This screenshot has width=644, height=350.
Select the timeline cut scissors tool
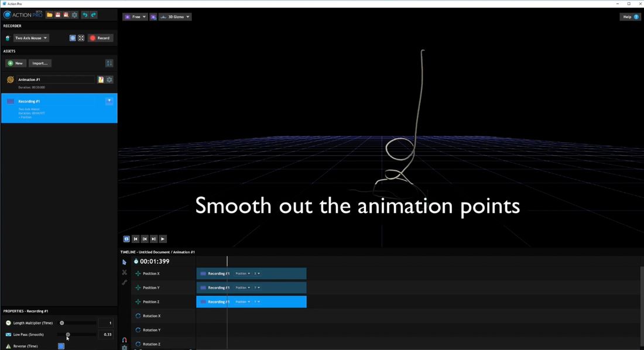(125, 272)
